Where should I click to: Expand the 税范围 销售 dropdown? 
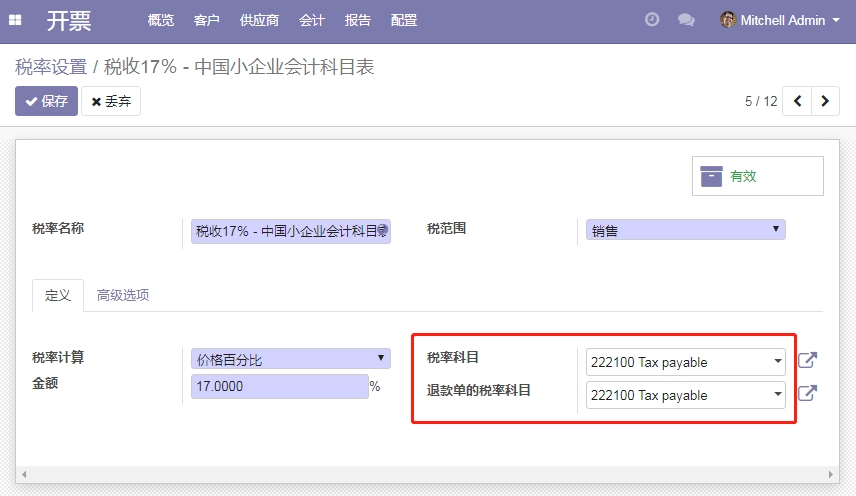point(686,230)
